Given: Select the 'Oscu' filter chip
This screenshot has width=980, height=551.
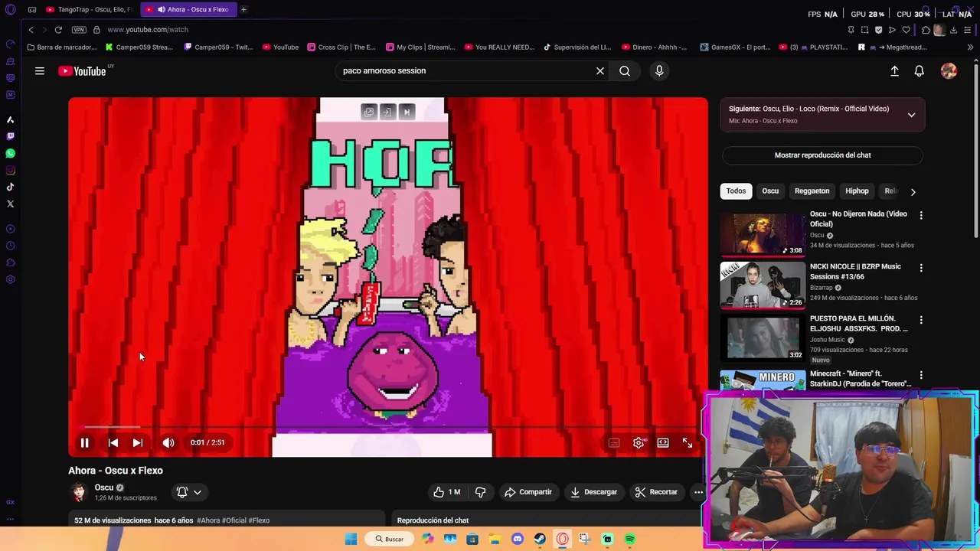Looking at the screenshot, I should [770, 191].
